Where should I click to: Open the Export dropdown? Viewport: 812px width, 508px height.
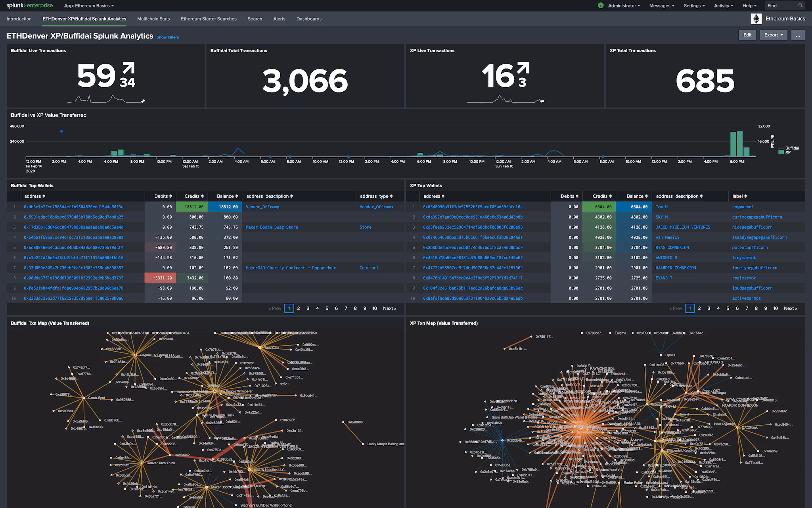point(773,35)
